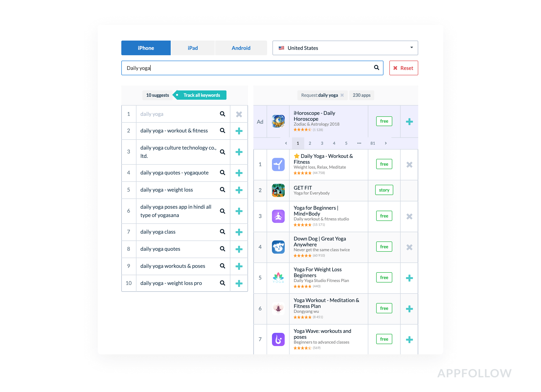Switch to the iPad tab
Image resolution: width=541 pixels, height=392 pixels.
(193, 48)
